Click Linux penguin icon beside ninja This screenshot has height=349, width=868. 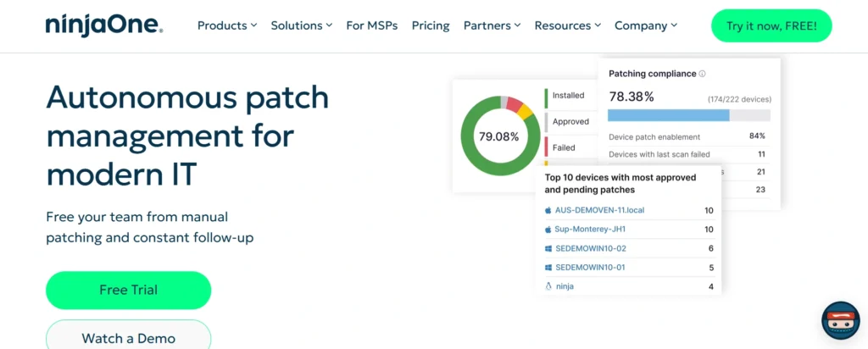[x=548, y=286]
